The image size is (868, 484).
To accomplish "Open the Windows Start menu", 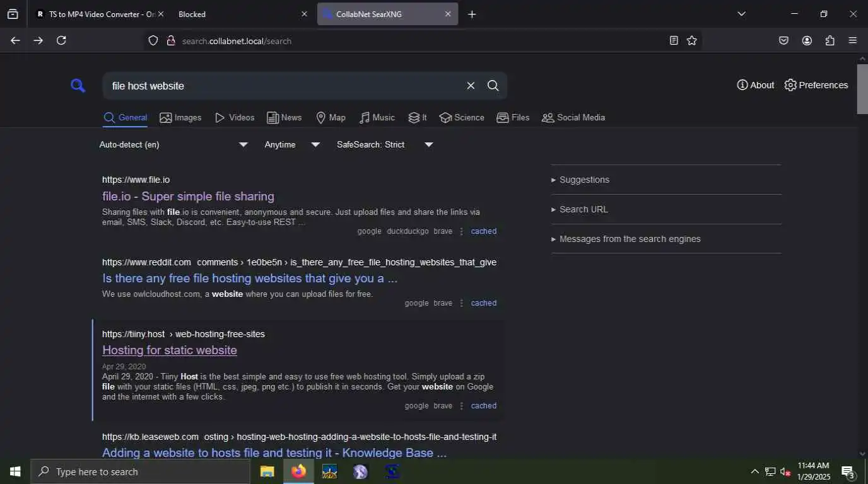I will coord(15,471).
